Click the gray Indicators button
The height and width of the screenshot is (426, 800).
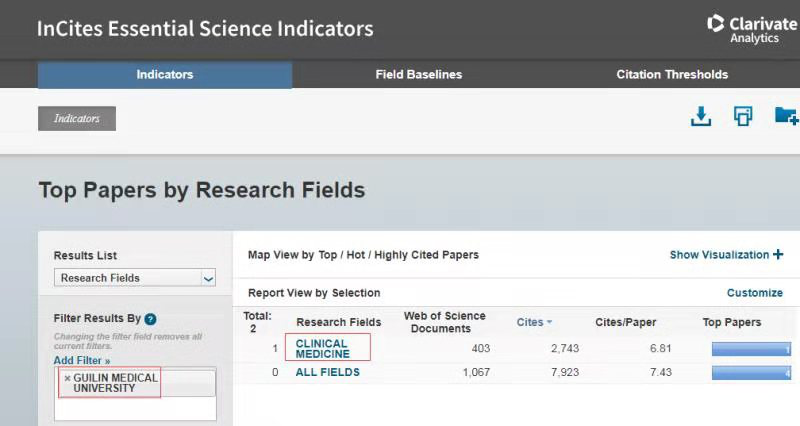77,118
